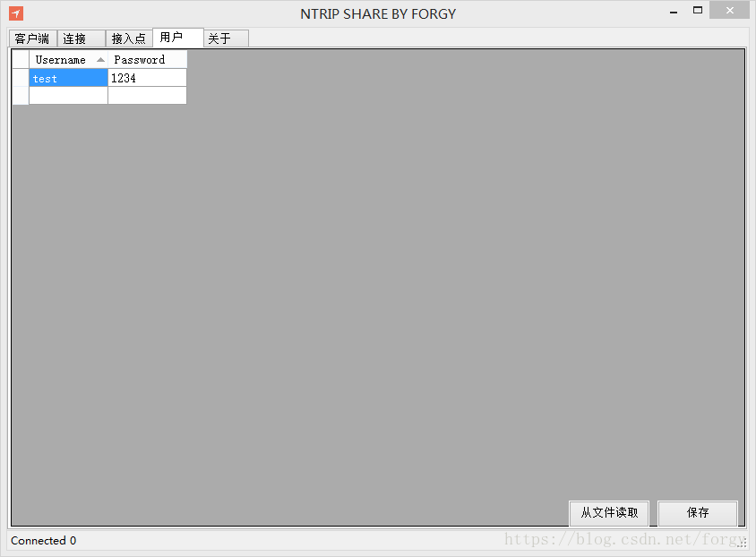The image size is (756, 557).
Task: Open the 客户端 tab
Action: pyautogui.click(x=33, y=39)
